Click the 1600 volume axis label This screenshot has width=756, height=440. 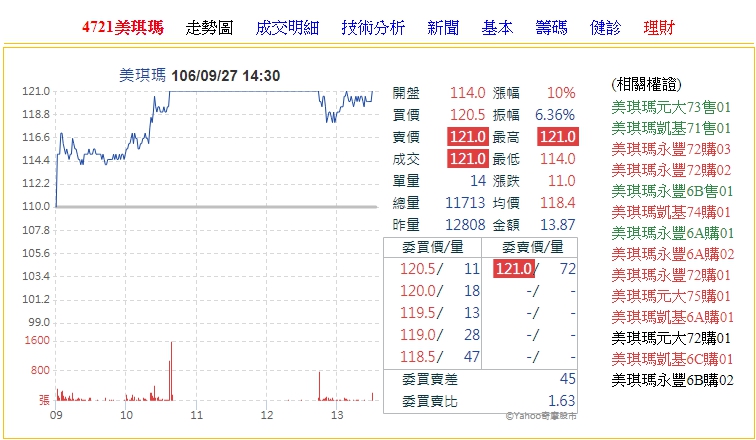tap(37, 340)
